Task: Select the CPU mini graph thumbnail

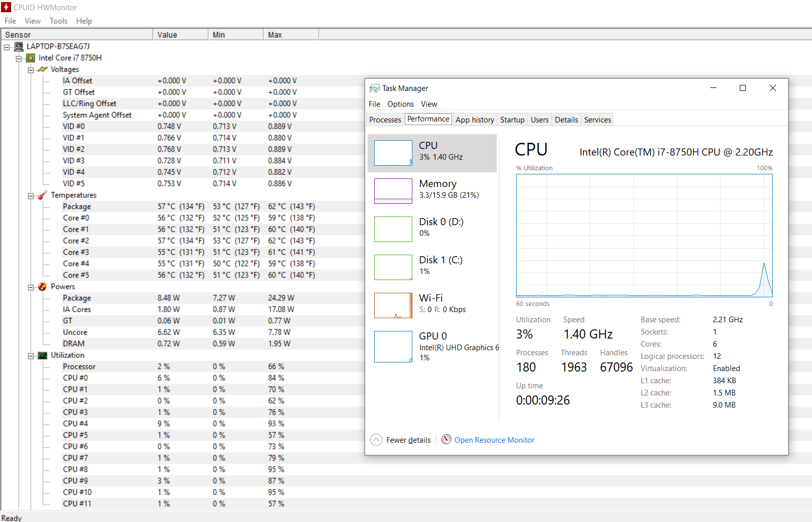Action: (393, 153)
